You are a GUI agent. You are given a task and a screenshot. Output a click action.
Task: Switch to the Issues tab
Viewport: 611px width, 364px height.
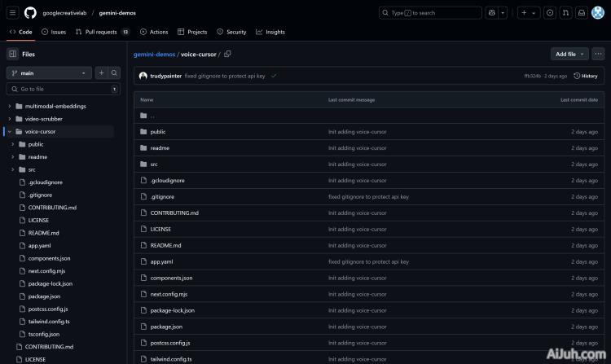point(54,32)
